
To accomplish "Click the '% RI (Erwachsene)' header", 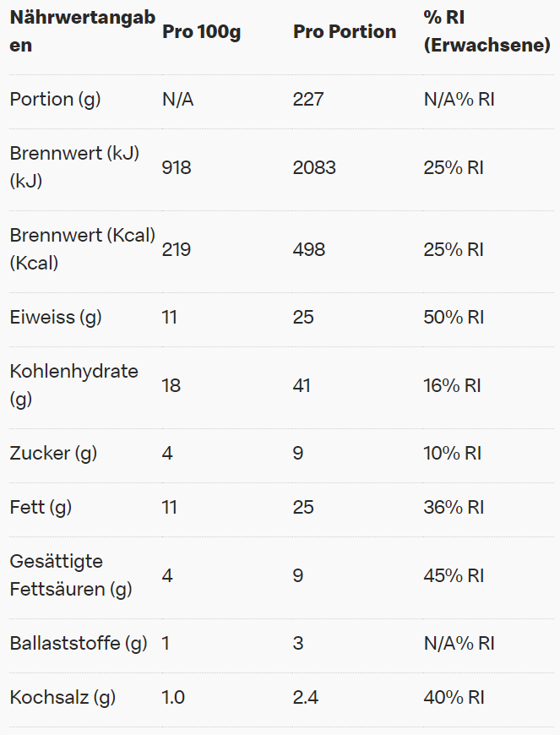I will click(487, 32).
